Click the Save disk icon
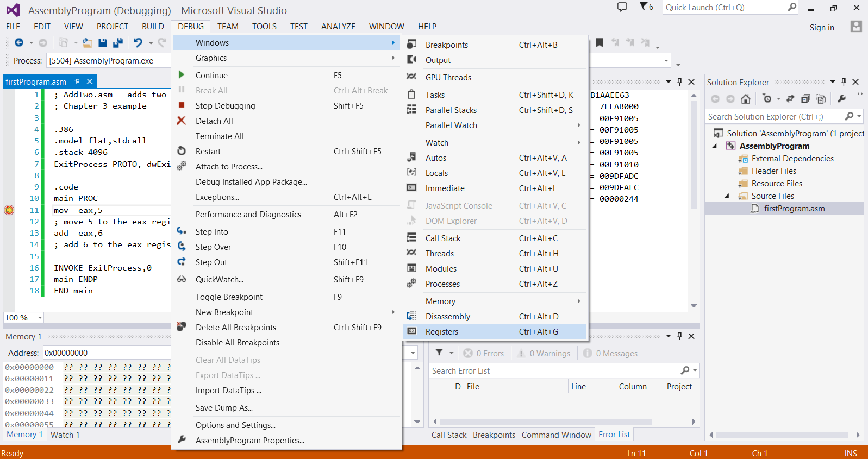 pyautogui.click(x=103, y=42)
